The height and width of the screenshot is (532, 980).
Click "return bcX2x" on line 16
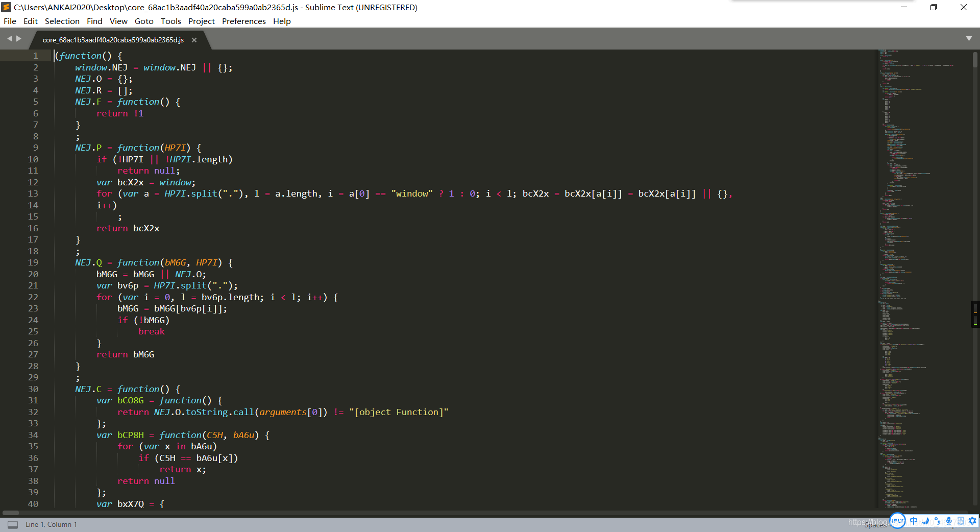pyautogui.click(x=128, y=228)
